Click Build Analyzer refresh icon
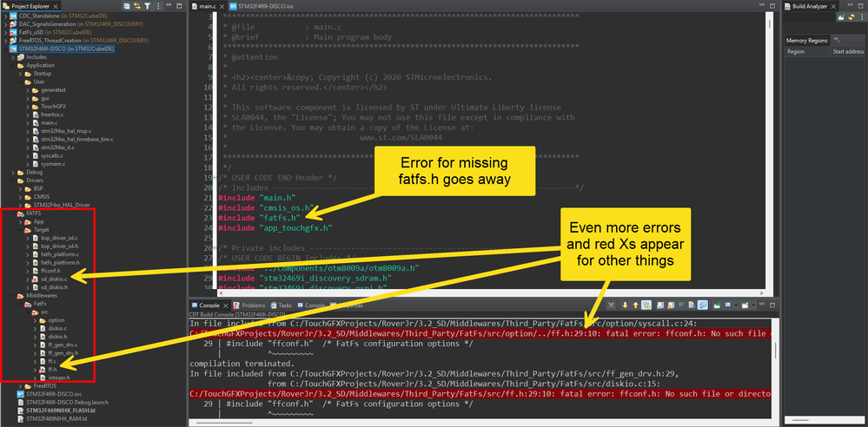 tap(851, 17)
